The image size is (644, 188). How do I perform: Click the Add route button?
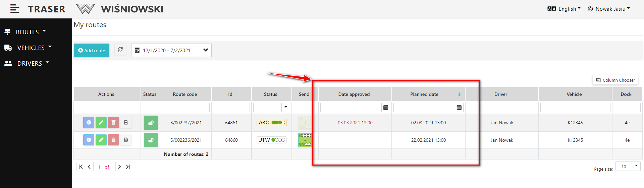click(92, 51)
